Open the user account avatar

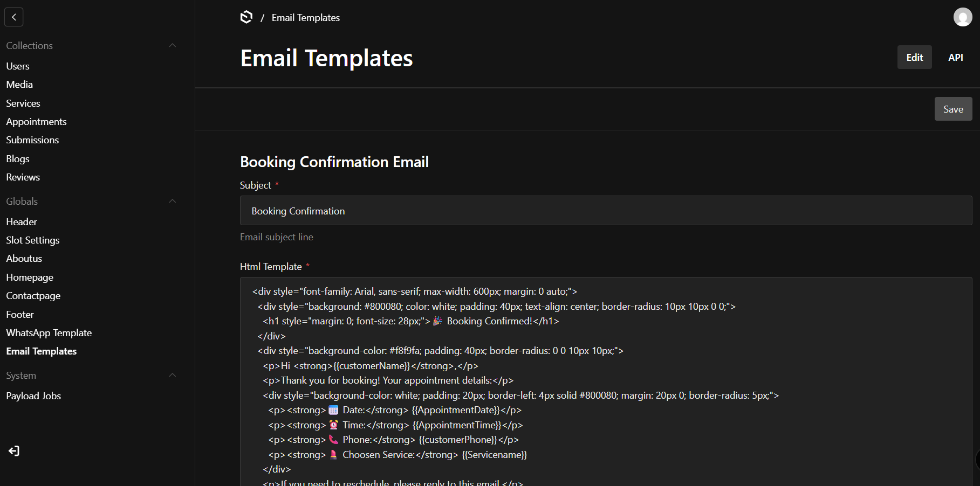point(962,17)
